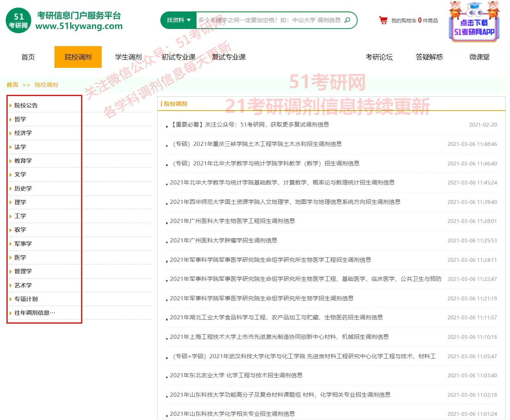Click the search magnifier icon
Screen dimensions: 510x420
click(347, 21)
